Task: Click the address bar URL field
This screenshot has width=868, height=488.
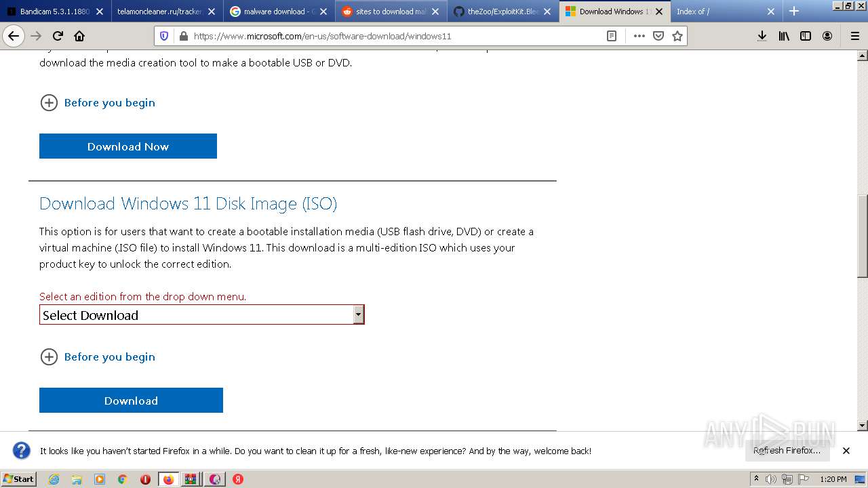Action: (x=395, y=36)
